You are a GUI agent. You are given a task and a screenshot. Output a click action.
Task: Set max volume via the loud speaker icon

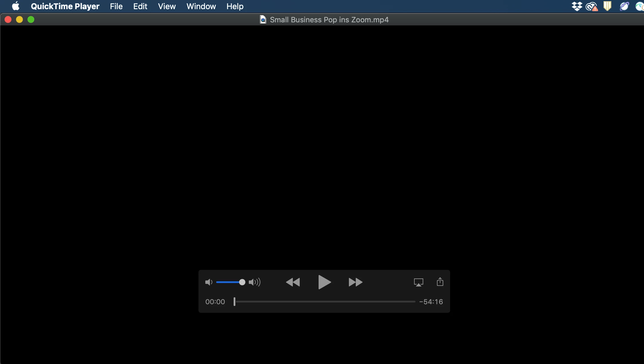coord(255,282)
